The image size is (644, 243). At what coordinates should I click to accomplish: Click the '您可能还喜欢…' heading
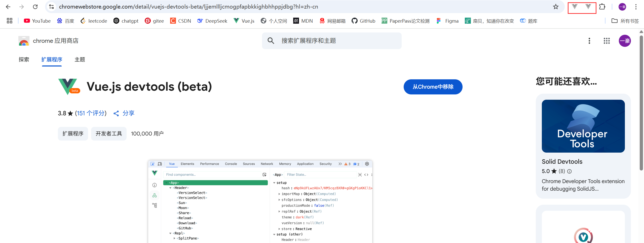[x=566, y=81]
